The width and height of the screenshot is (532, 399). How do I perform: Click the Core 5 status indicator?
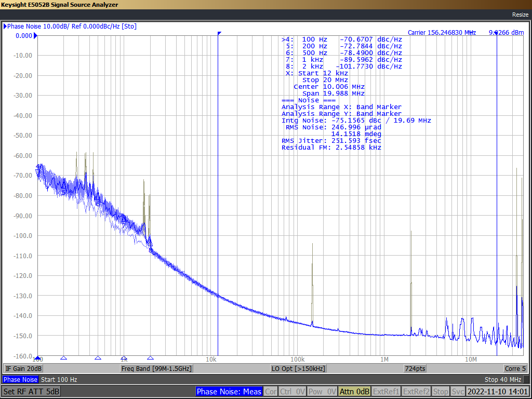(515, 368)
